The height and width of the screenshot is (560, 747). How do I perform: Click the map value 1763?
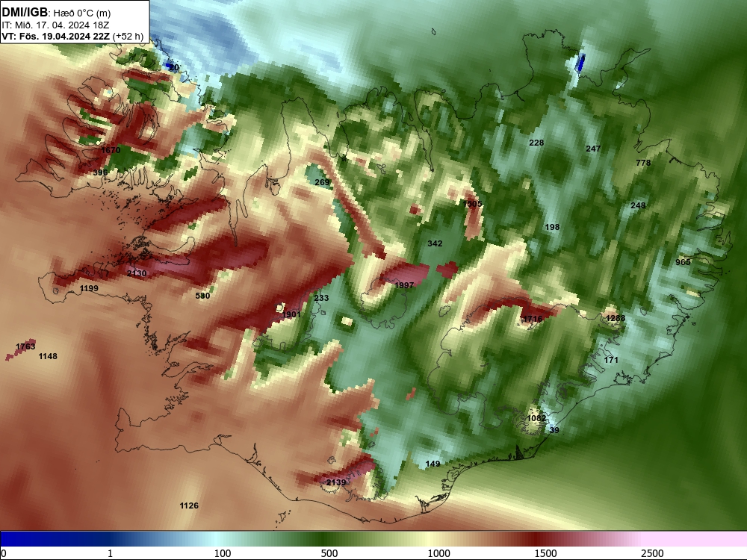click(25, 346)
